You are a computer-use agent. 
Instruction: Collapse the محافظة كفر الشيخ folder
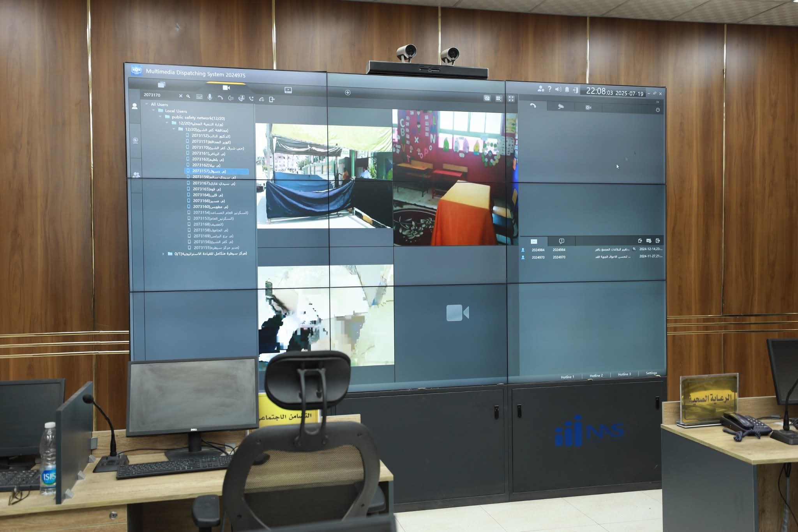(174, 129)
